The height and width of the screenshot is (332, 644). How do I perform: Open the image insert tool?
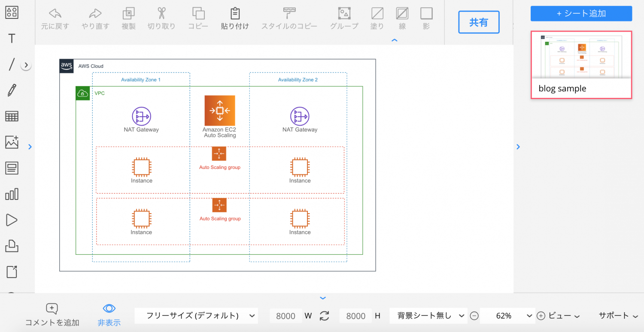[12, 142]
